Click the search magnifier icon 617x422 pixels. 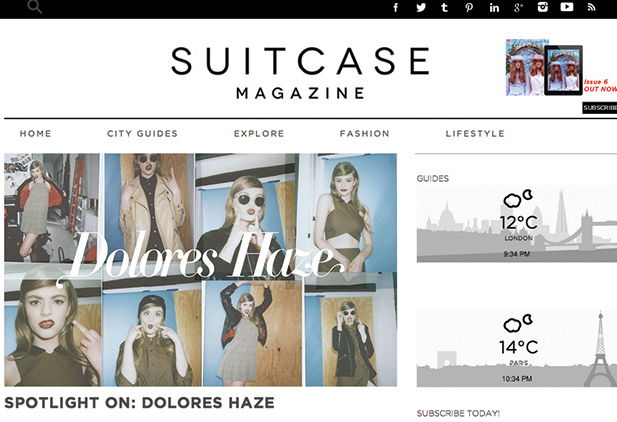click(x=34, y=7)
